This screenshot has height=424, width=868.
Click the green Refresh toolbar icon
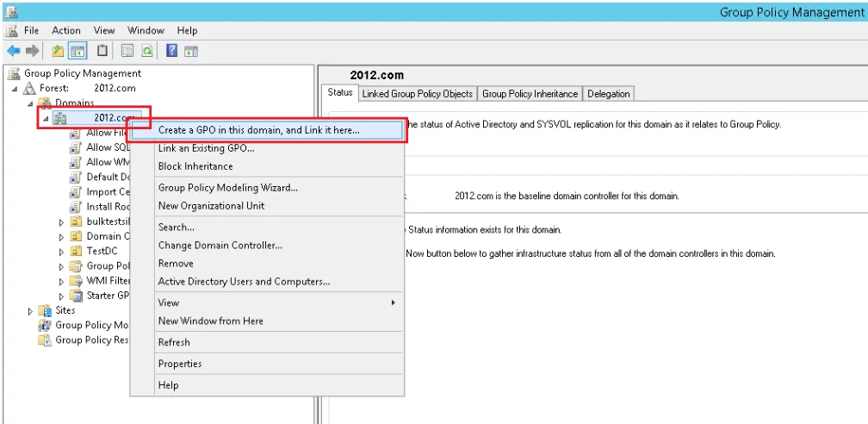click(x=147, y=51)
